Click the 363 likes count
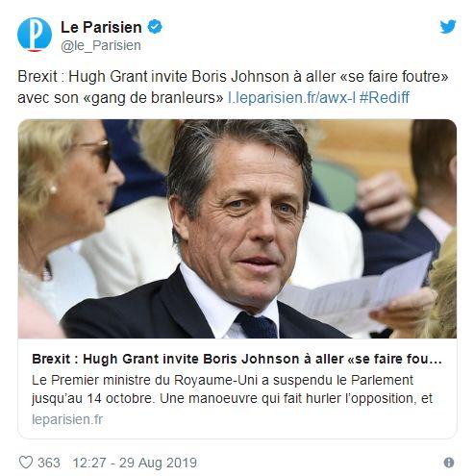The width and height of the screenshot is (474, 476). click(49, 463)
